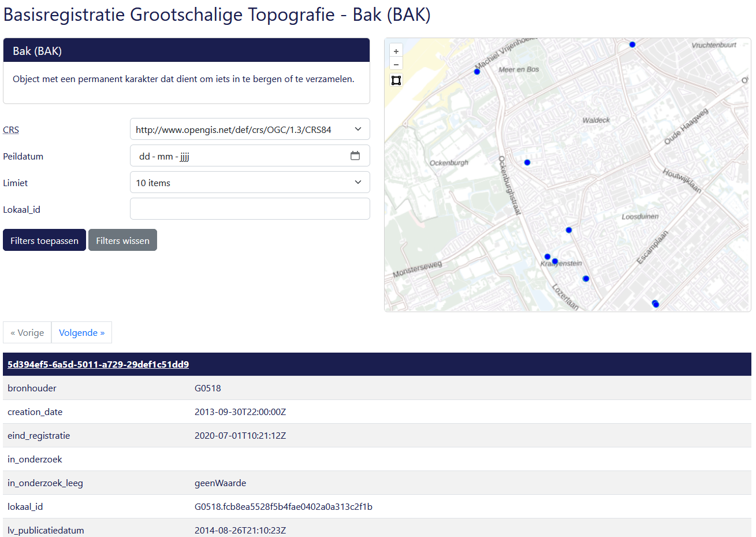Viewport: 756px width, 537px height.
Task: Click the map fit-to-extent icon
Action: click(396, 80)
